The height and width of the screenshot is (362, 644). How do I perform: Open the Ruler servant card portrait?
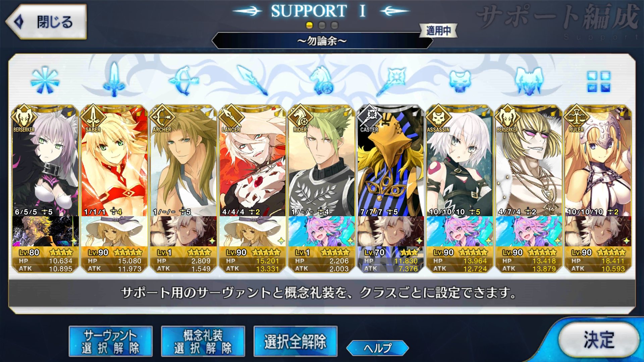point(598,161)
